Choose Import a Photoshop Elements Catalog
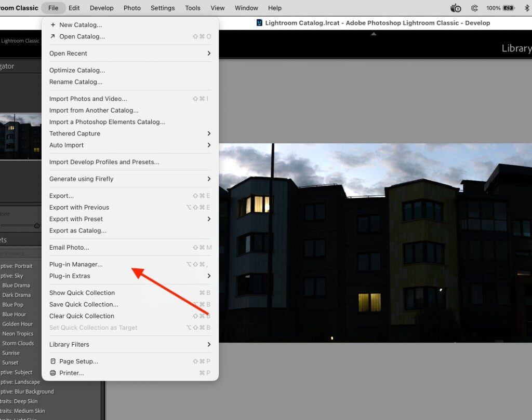Screen dimensions: 532x420 pos(130,121)
